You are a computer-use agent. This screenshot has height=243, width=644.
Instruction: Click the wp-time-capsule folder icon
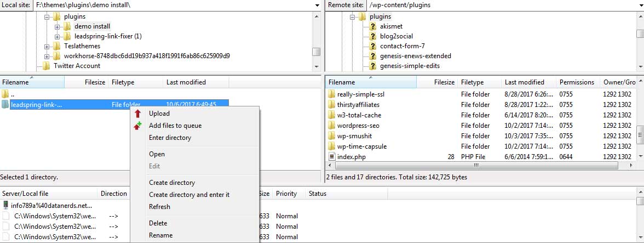tap(332, 146)
